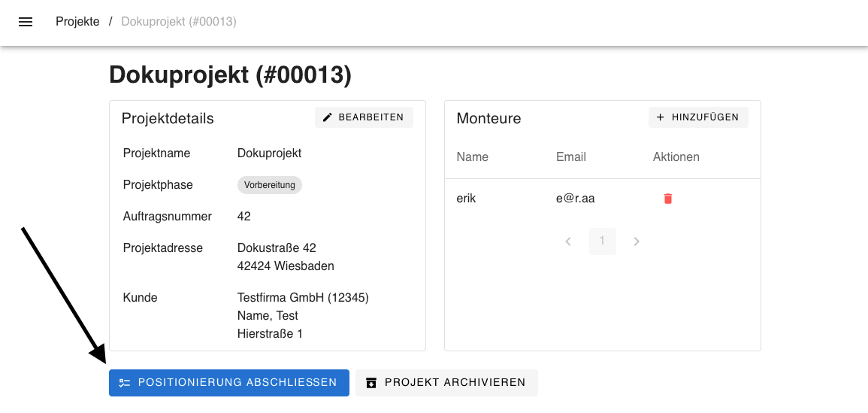The height and width of the screenshot is (413, 868).
Task: Click the Projektdetails card heading
Action: 168,119
